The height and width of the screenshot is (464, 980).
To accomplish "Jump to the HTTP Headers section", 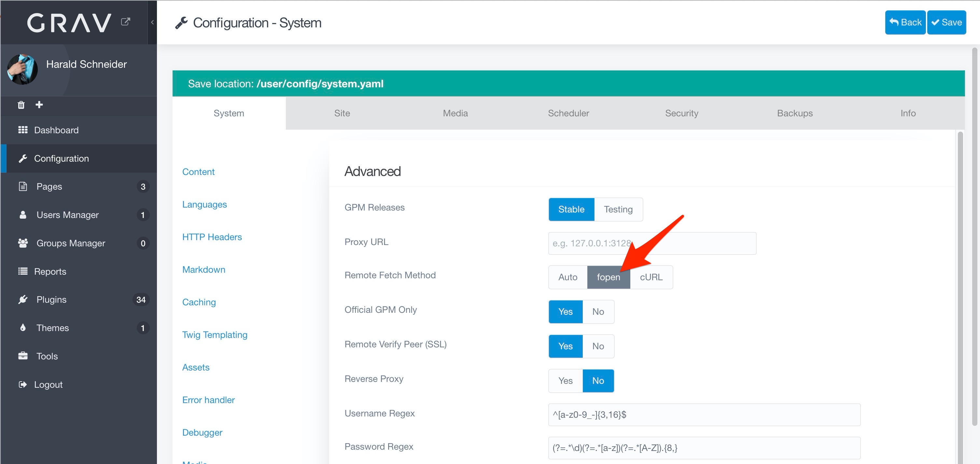I will coord(212,237).
